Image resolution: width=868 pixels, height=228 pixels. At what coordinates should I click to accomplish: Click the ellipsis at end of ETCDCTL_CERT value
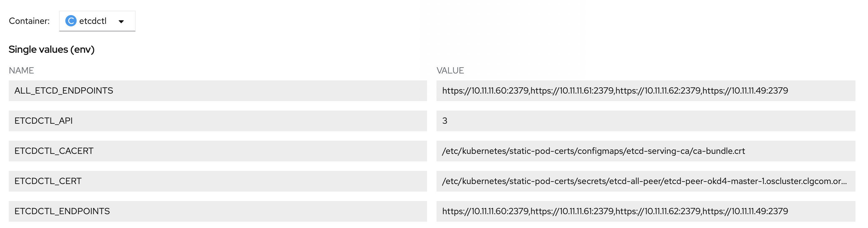844,182
